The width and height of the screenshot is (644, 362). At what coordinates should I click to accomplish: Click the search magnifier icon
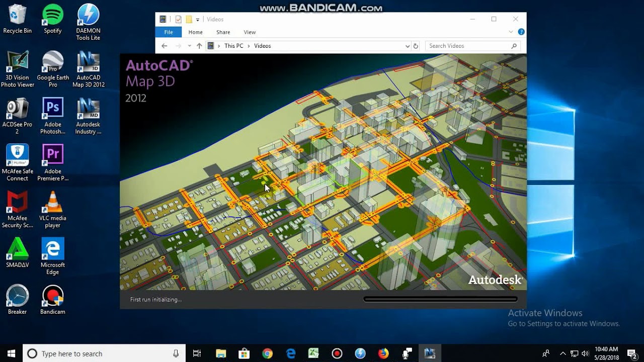[514, 46]
